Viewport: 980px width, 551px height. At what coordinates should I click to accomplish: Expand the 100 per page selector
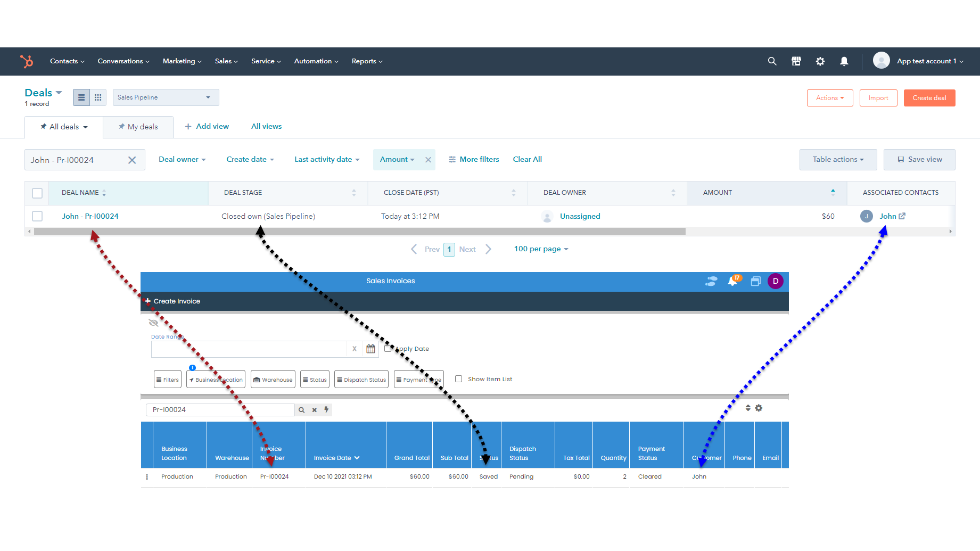[x=541, y=249]
